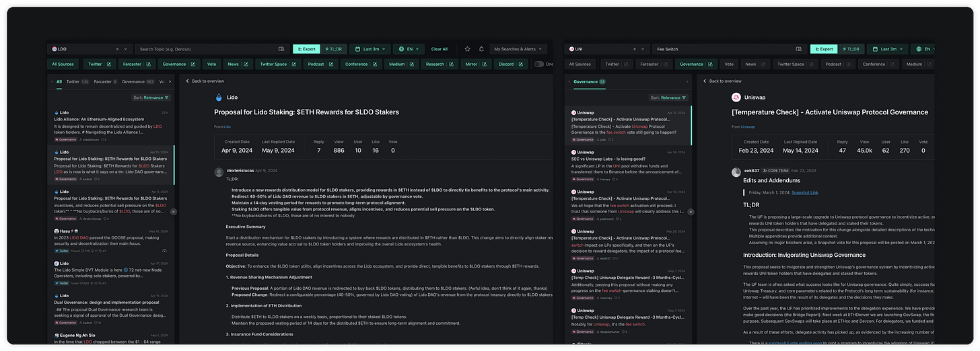Select the All tab in LDO results list
The width and height of the screenshot is (980, 351).
(59, 81)
